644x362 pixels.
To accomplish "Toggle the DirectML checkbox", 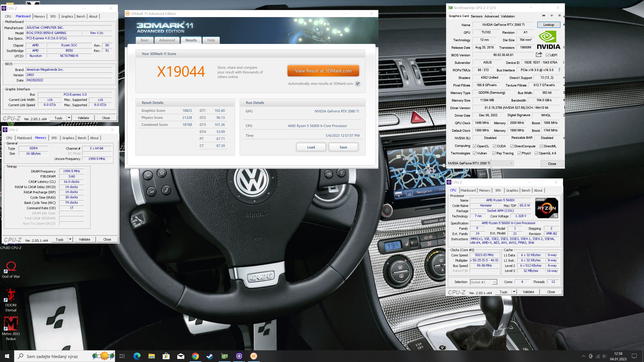I will [x=542, y=146].
